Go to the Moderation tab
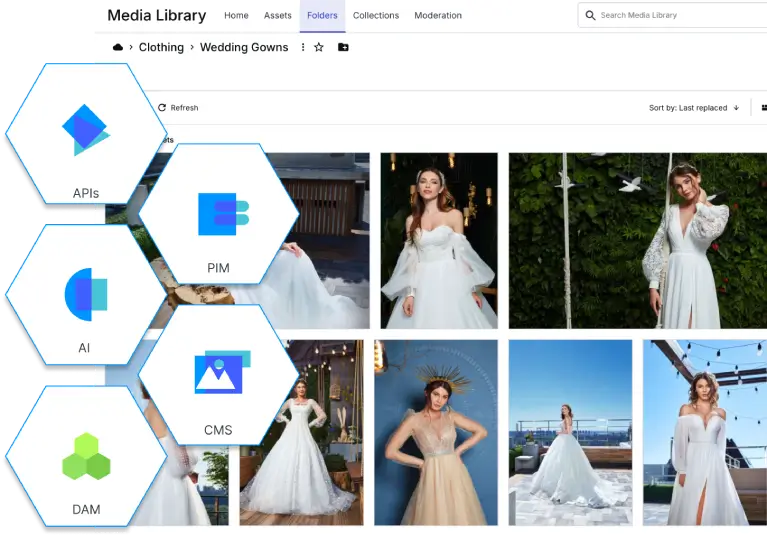This screenshot has height=538, width=767. point(438,16)
